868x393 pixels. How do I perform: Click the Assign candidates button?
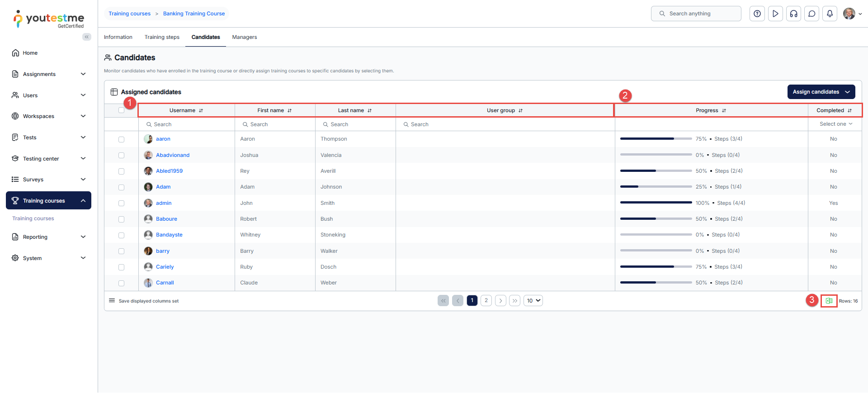tap(821, 92)
